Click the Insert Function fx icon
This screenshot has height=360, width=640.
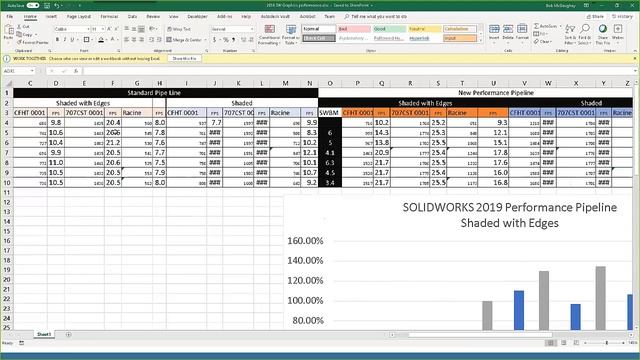[76, 71]
